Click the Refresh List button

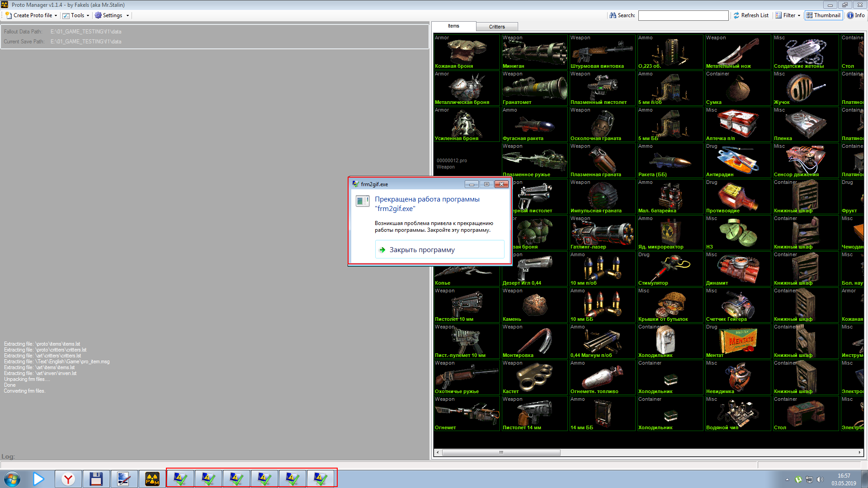[x=751, y=15]
